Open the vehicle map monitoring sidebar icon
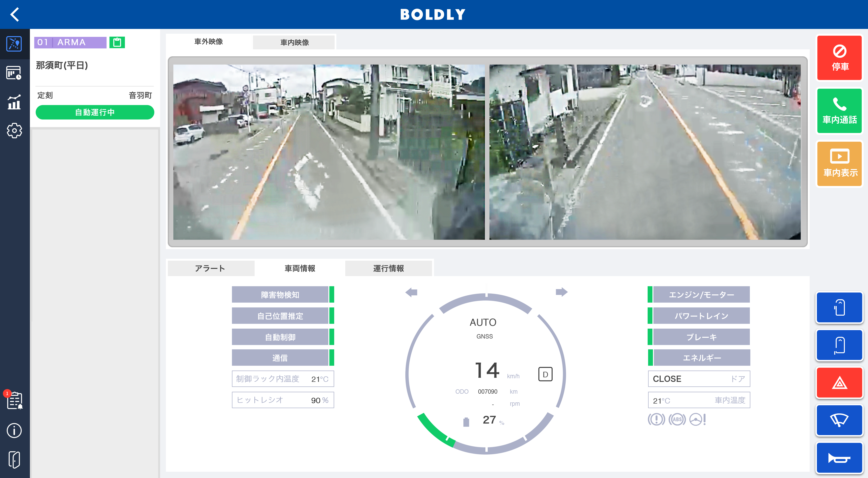The image size is (868, 478). tap(14, 44)
